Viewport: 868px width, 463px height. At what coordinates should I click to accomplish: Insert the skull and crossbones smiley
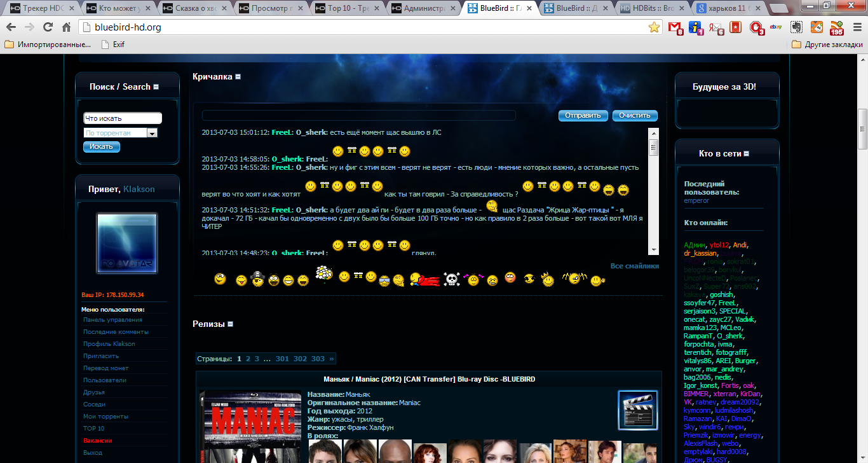pyautogui.click(x=451, y=279)
